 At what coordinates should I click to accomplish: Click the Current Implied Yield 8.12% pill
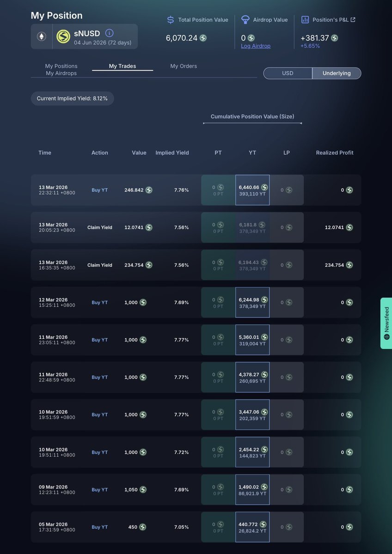pos(72,98)
